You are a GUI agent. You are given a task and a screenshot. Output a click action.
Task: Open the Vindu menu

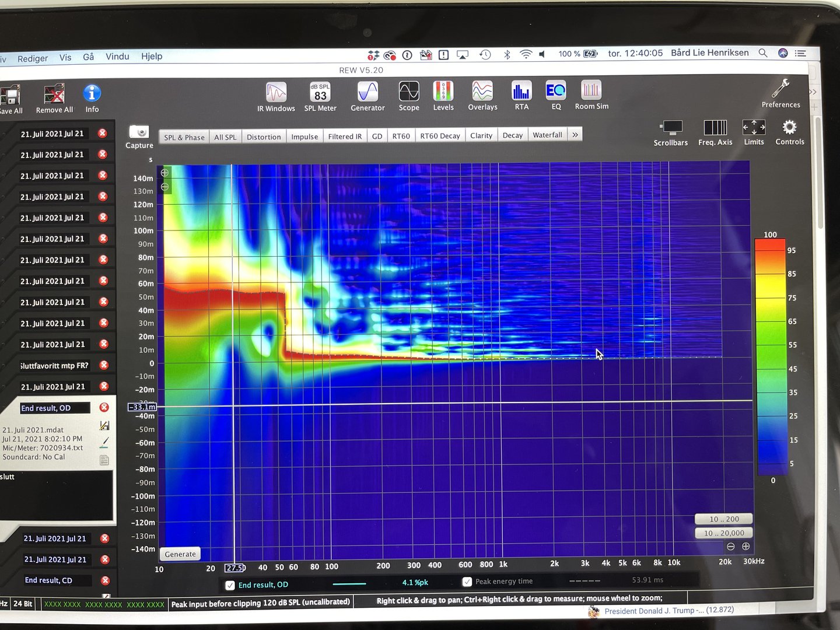[x=117, y=57]
